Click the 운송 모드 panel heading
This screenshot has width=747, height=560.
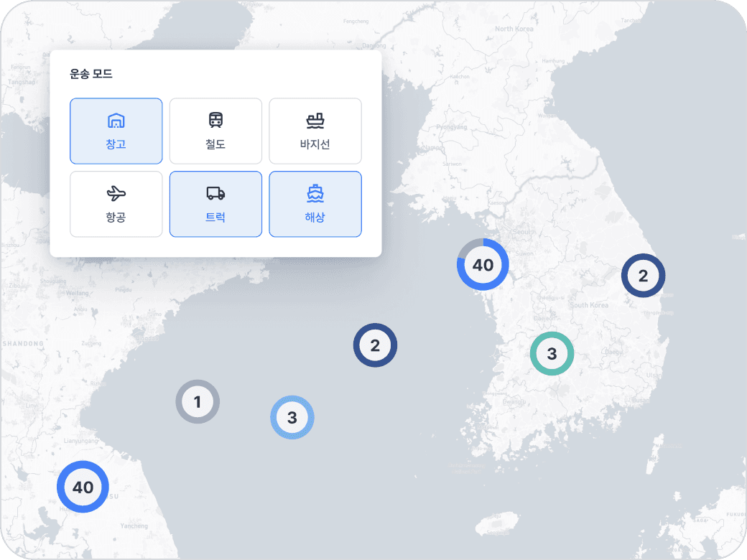(91, 74)
